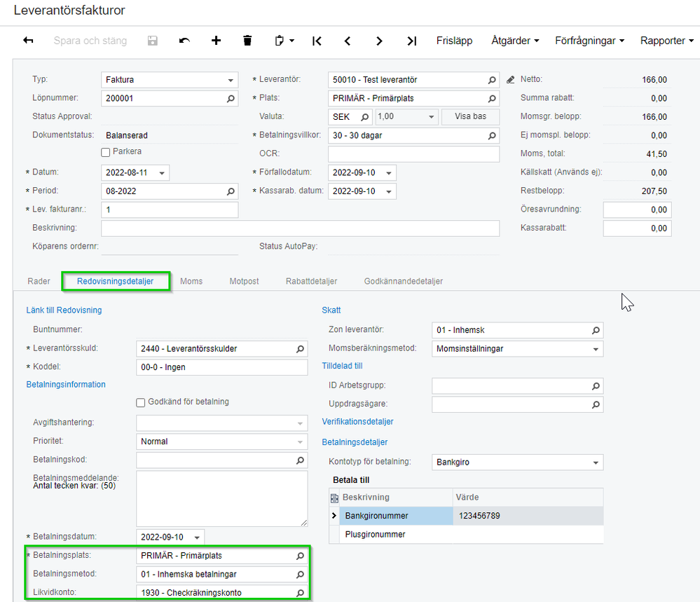This screenshot has height=602, width=700.
Task: Click the delete trash can icon
Action: click(247, 41)
